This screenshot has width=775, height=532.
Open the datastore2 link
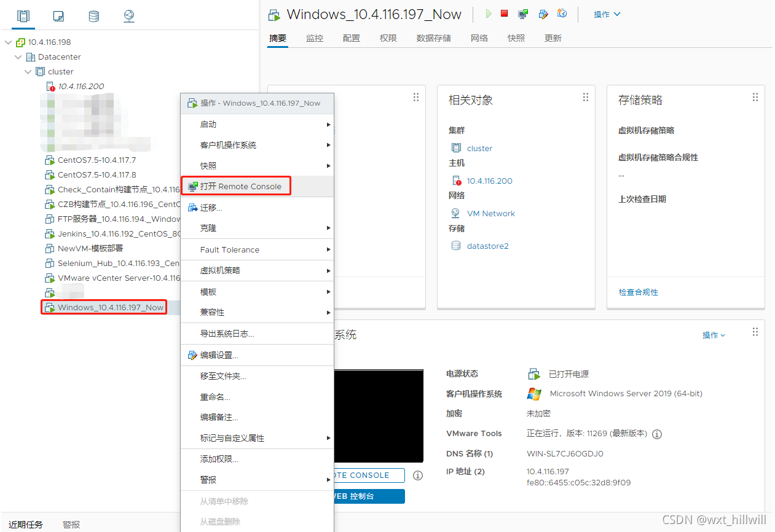point(488,246)
